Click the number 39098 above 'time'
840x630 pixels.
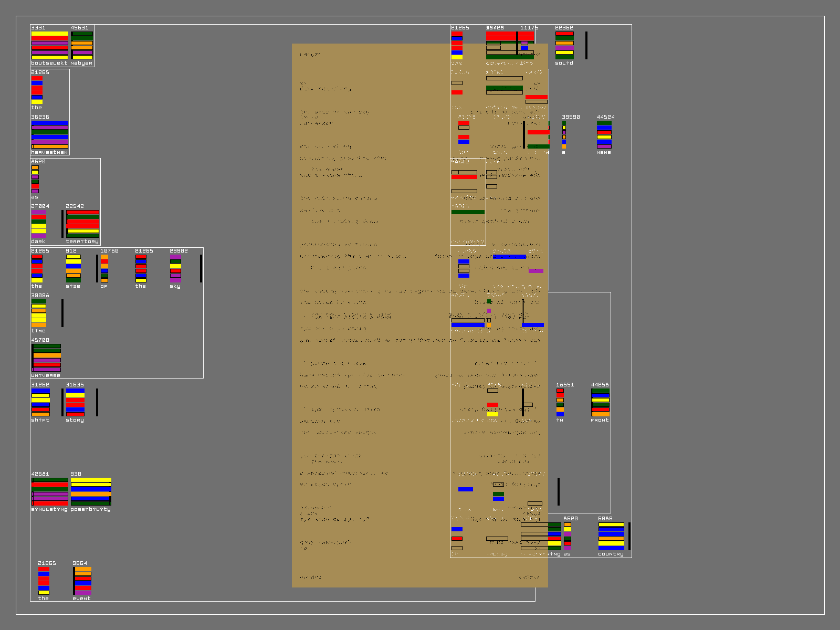point(40,296)
